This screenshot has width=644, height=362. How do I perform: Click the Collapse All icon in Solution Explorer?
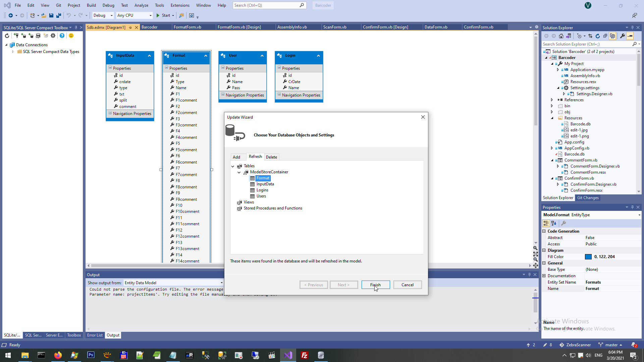point(605,36)
